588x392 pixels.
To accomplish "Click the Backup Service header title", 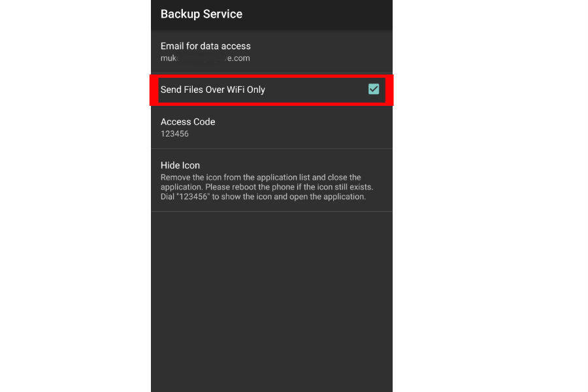I will tap(201, 14).
